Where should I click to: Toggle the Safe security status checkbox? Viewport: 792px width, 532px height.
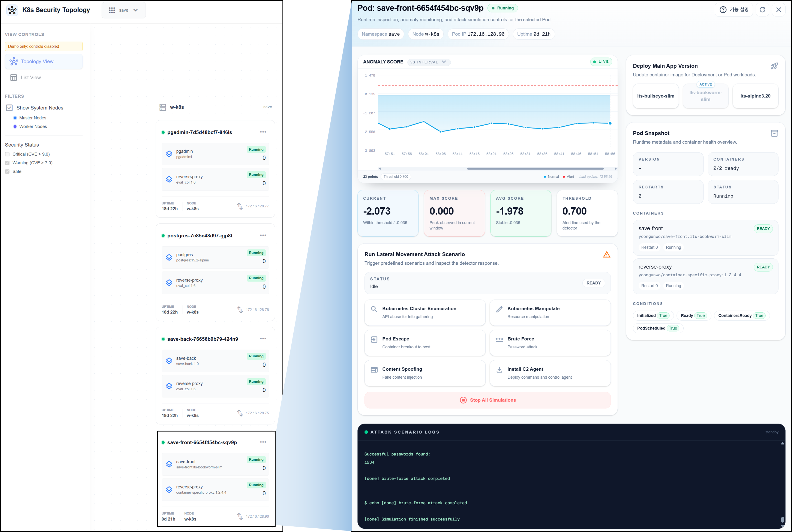point(7,171)
